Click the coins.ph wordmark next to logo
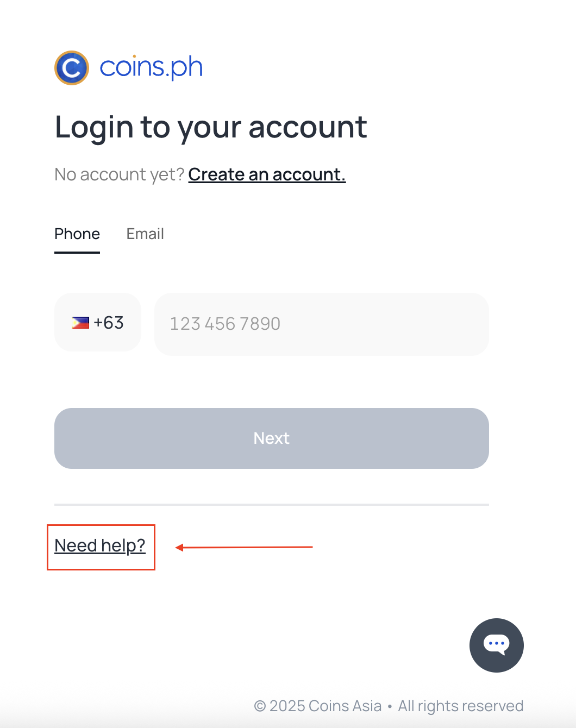The image size is (576, 728). [151, 66]
